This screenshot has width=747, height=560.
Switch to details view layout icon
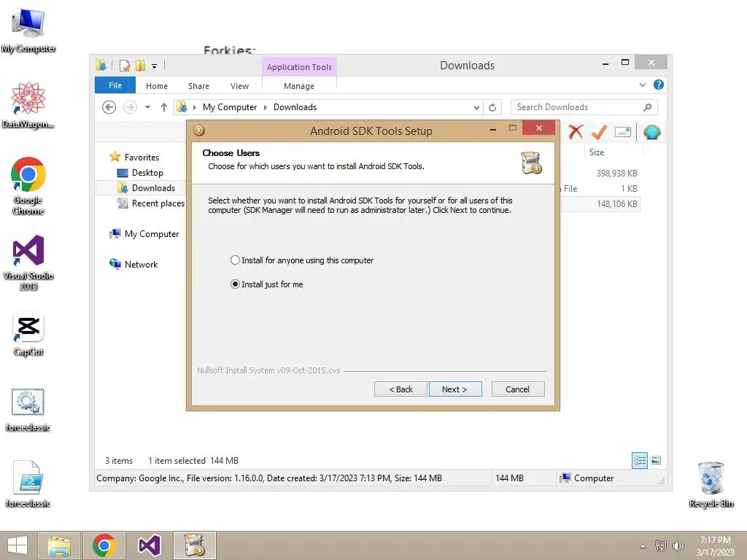(x=640, y=460)
